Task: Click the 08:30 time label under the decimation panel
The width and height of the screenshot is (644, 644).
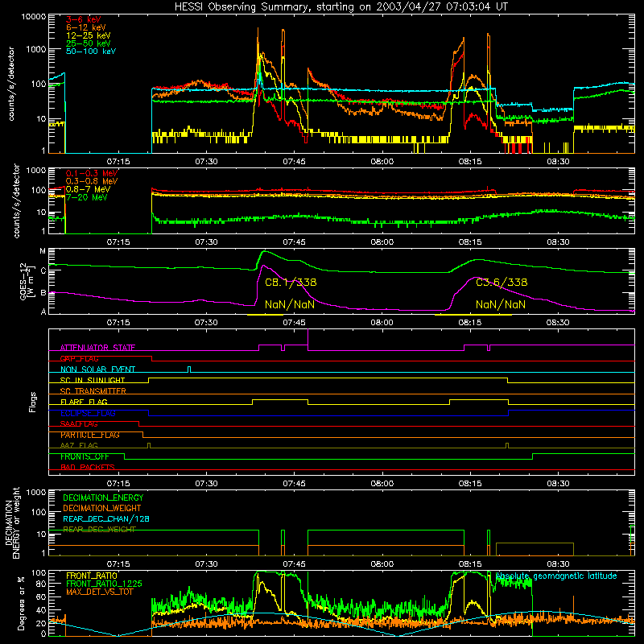Action: click(558, 564)
